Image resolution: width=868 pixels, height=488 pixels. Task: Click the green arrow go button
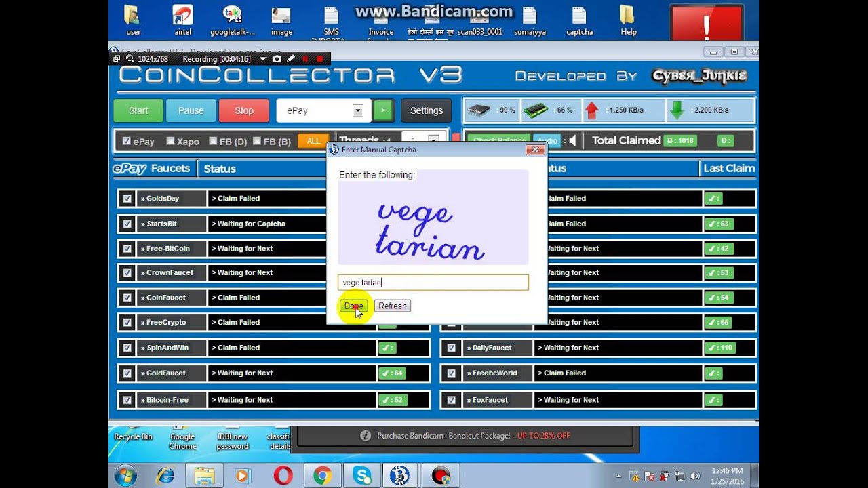tap(383, 110)
